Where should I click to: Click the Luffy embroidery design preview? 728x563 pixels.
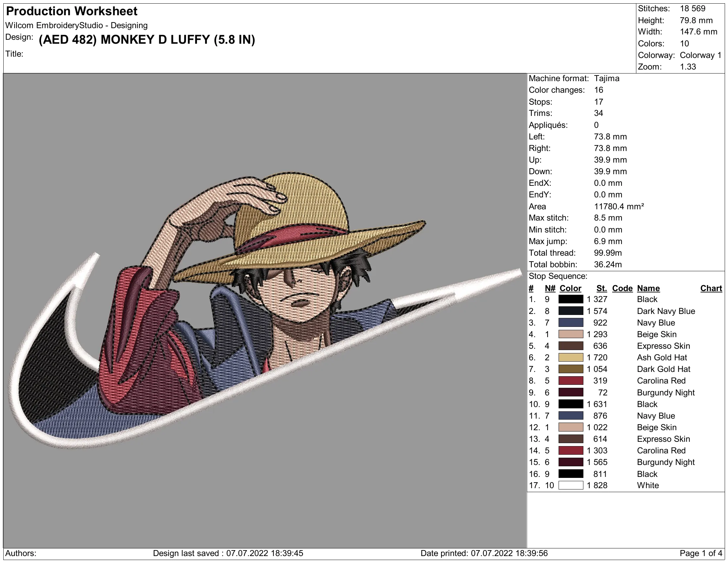tap(265, 310)
